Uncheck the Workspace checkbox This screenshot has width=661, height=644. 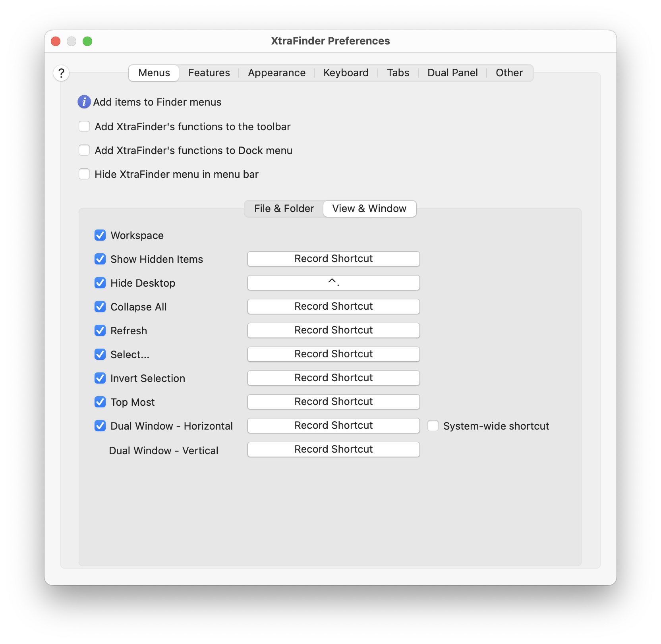[100, 235]
